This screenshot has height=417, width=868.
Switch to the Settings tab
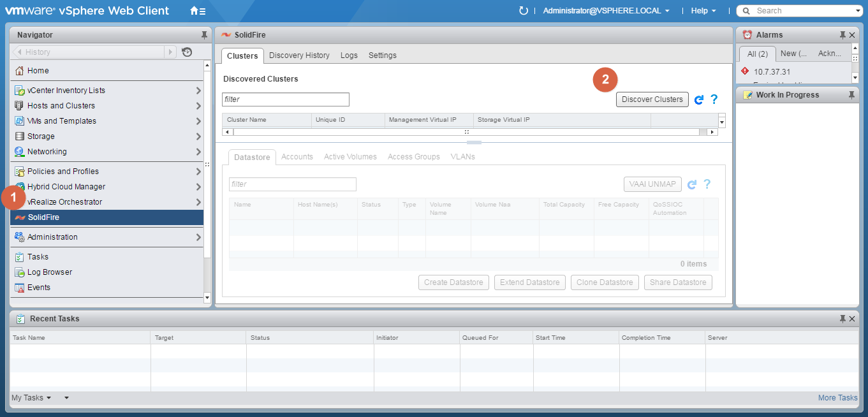[383, 55]
